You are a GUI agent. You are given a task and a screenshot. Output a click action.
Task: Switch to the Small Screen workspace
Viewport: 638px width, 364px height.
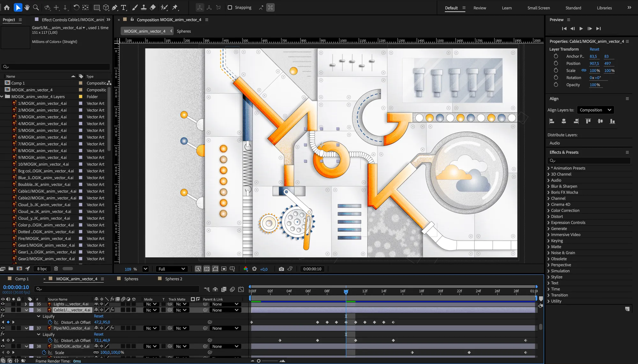(538, 8)
